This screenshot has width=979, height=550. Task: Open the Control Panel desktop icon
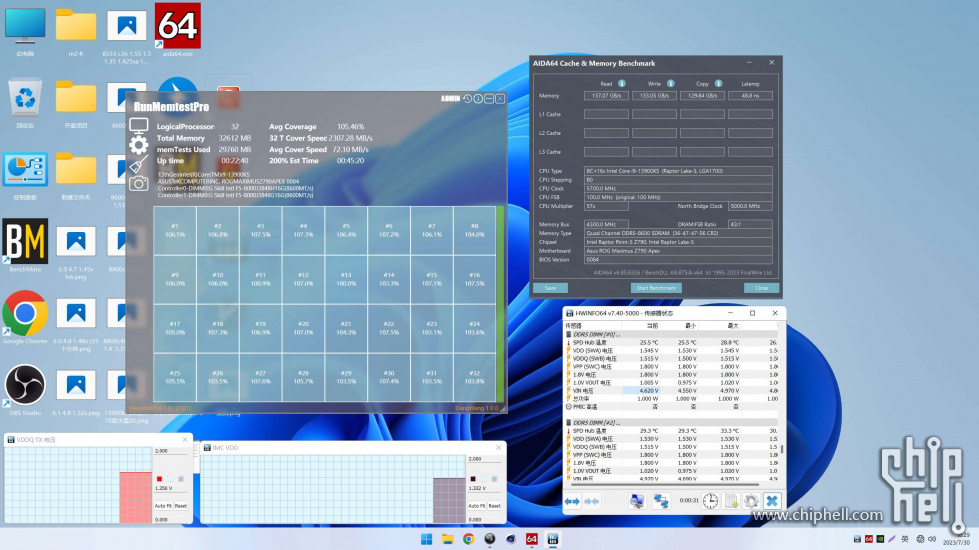point(25,175)
